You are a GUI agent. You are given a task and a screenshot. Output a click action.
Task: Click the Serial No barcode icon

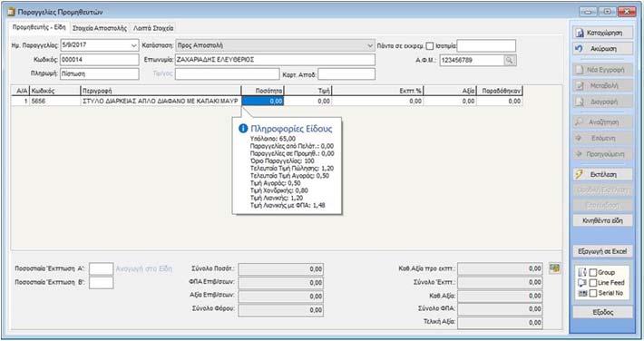point(582,293)
